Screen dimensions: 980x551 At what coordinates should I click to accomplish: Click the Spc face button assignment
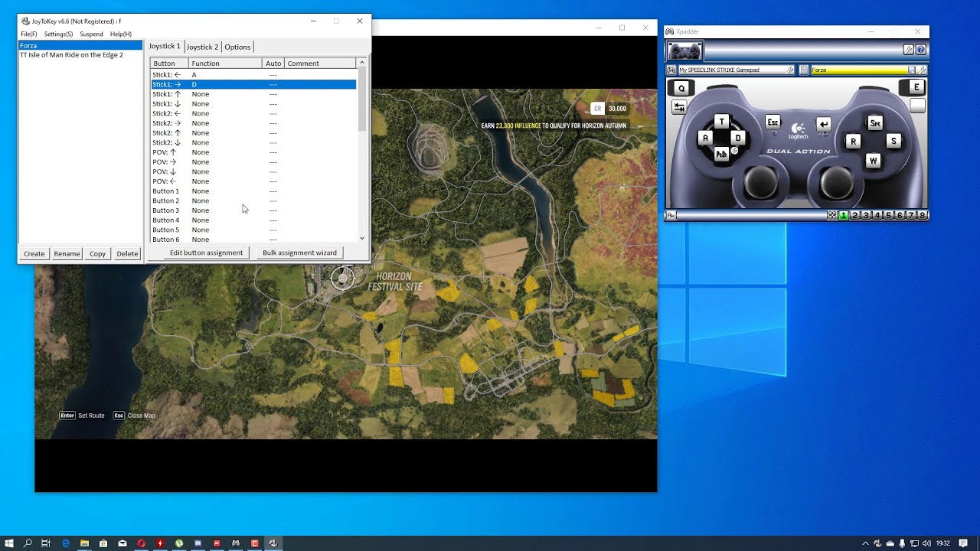pyautogui.click(x=875, y=122)
